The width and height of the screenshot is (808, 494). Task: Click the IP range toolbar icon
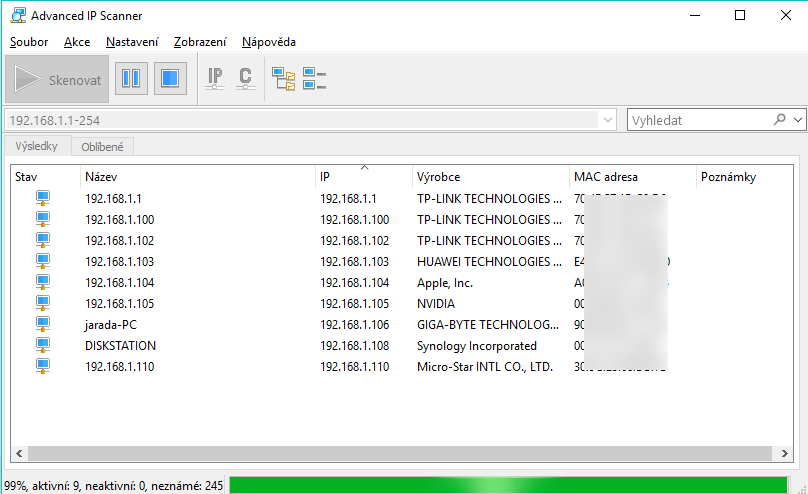tap(215, 79)
